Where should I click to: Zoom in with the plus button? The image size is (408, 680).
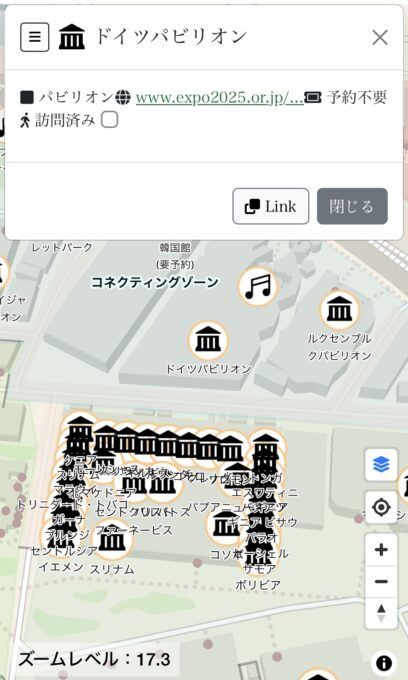(x=381, y=550)
